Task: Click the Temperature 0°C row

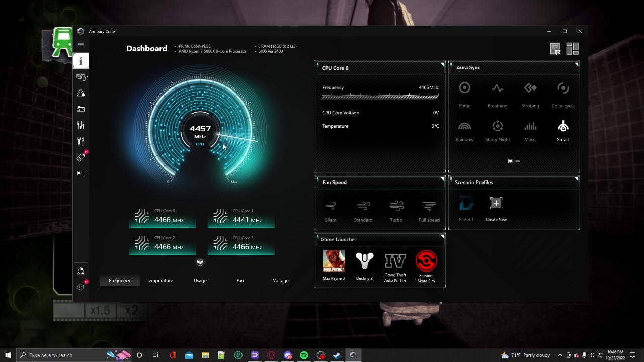Action: point(380,126)
